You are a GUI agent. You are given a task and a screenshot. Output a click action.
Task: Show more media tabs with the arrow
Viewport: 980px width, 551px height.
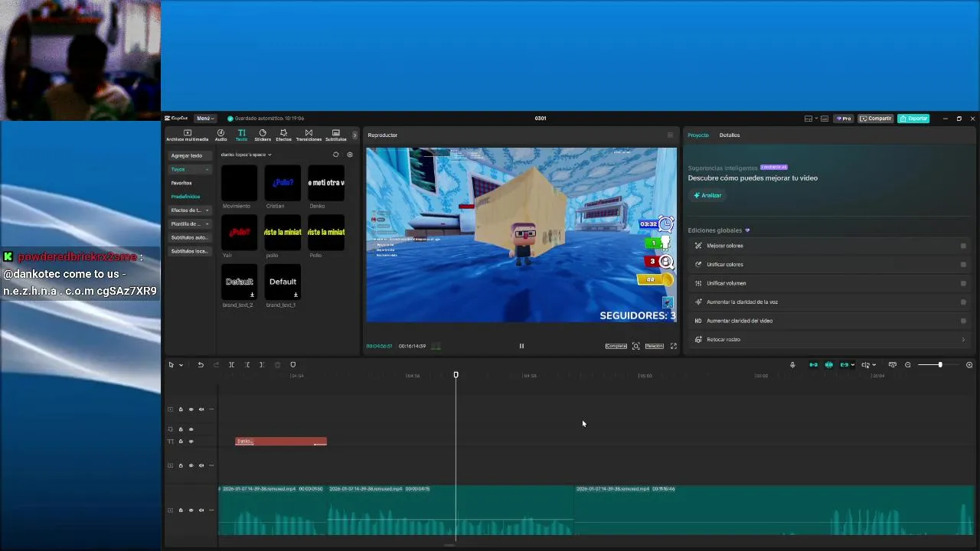354,135
